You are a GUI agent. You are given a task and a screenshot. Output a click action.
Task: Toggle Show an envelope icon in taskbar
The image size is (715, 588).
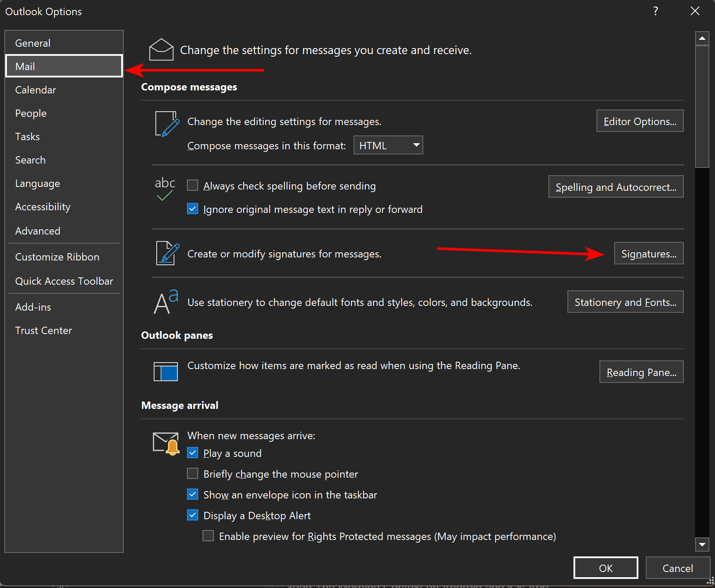pyautogui.click(x=193, y=495)
